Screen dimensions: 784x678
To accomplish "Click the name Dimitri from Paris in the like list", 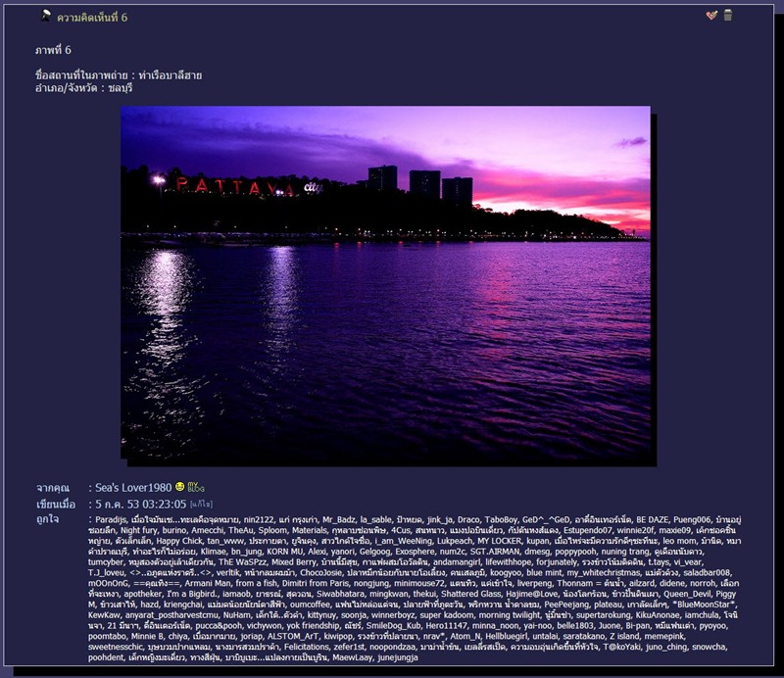I will (x=318, y=583).
